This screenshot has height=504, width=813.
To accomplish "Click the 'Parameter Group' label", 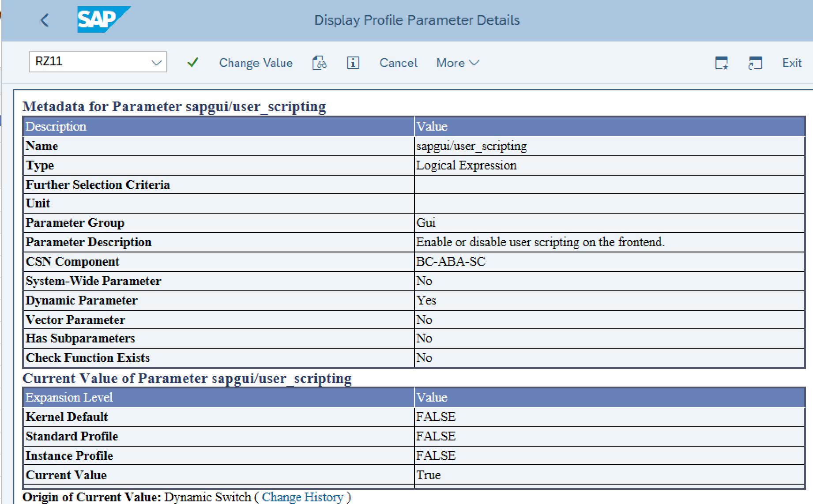I will 75,222.
